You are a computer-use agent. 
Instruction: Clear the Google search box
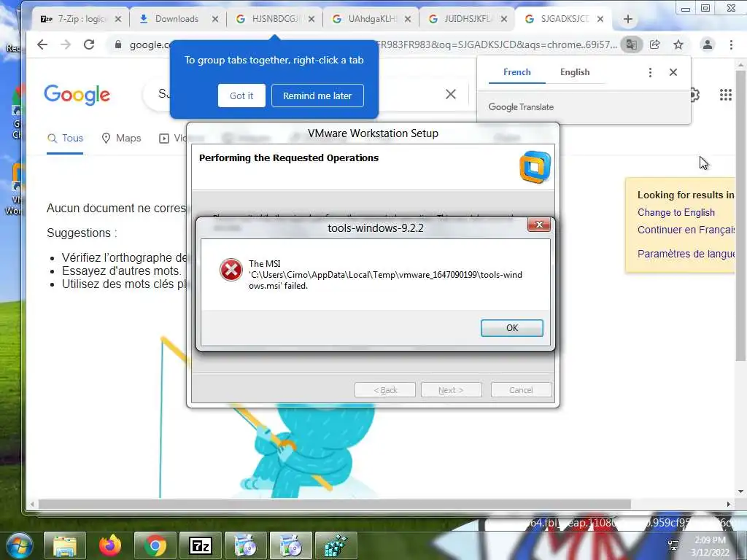[x=451, y=94]
